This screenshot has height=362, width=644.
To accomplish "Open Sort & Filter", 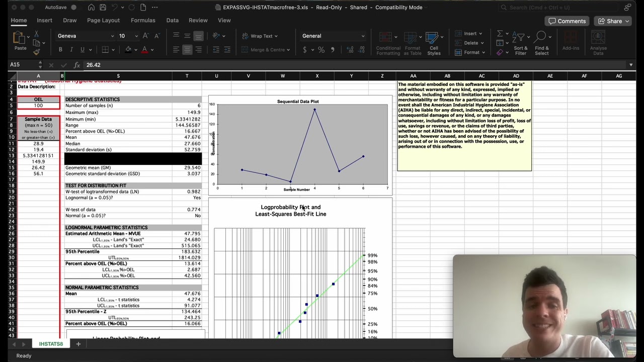I will pos(521,43).
